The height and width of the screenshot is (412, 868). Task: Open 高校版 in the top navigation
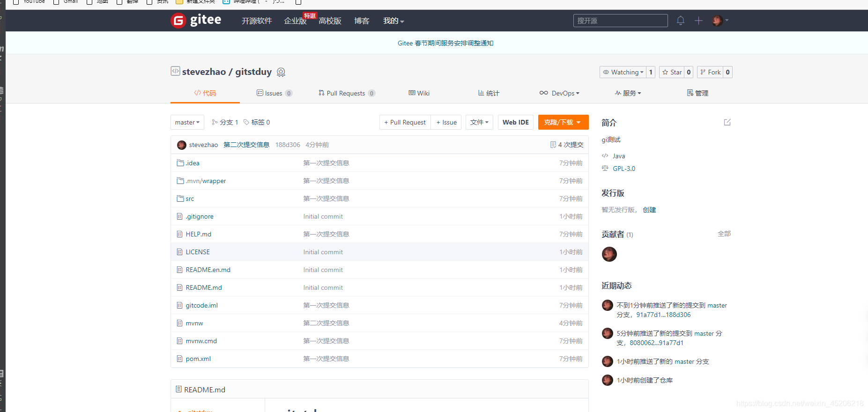click(x=330, y=21)
